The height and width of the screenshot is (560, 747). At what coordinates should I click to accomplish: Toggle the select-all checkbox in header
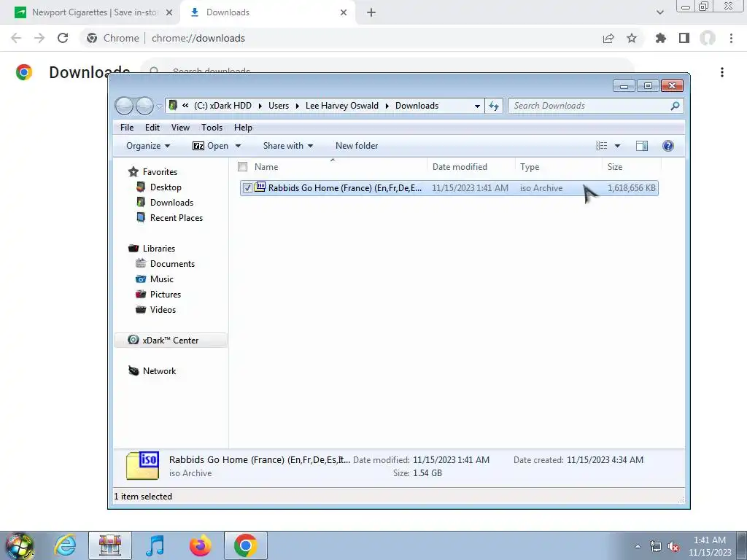pyautogui.click(x=242, y=167)
